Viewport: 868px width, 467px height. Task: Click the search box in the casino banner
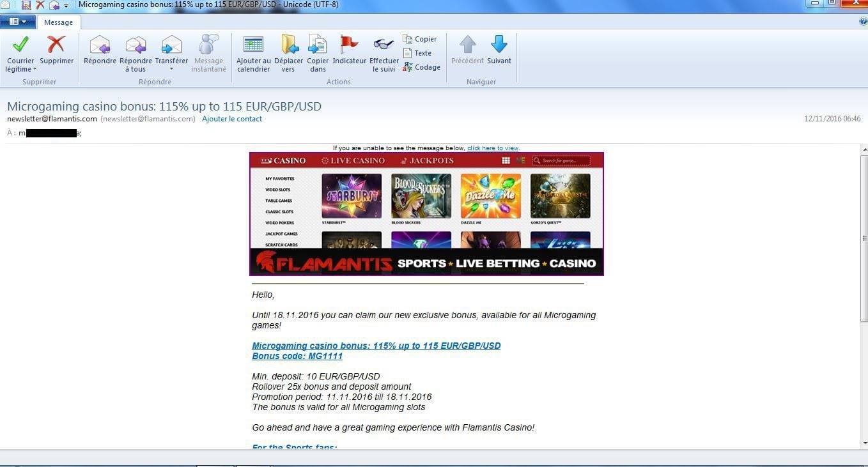click(x=561, y=160)
